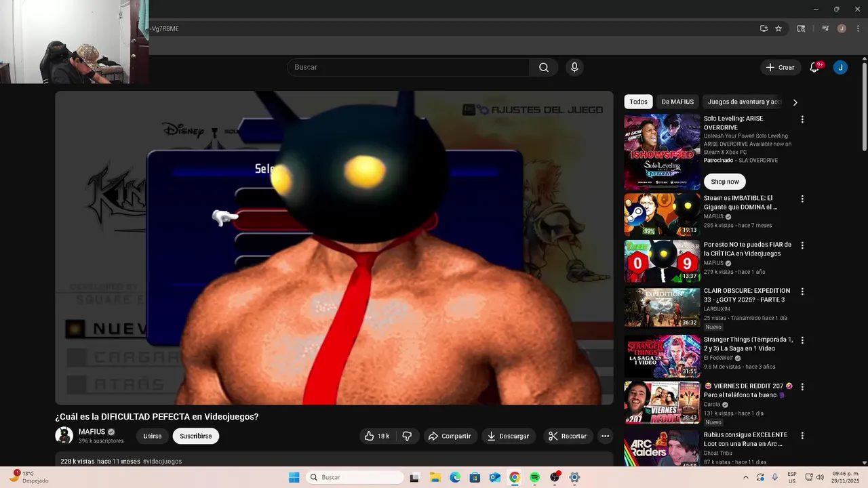Open options for Por esto NO te puedes FIAR video

click(x=802, y=245)
